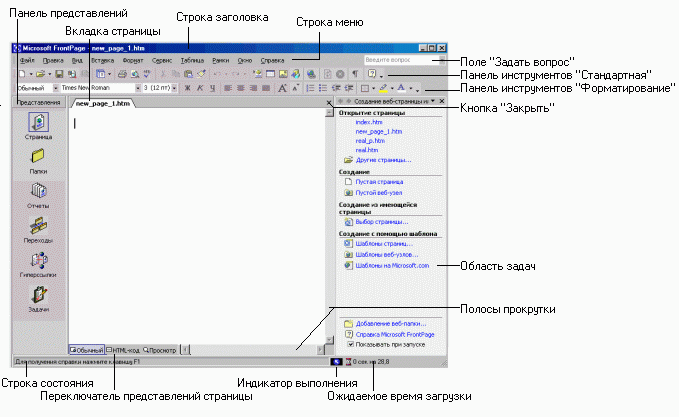Open the font size dropdown 3 (12 пт)
The height and width of the screenshot is (417, 679).
tap(174, 88)
